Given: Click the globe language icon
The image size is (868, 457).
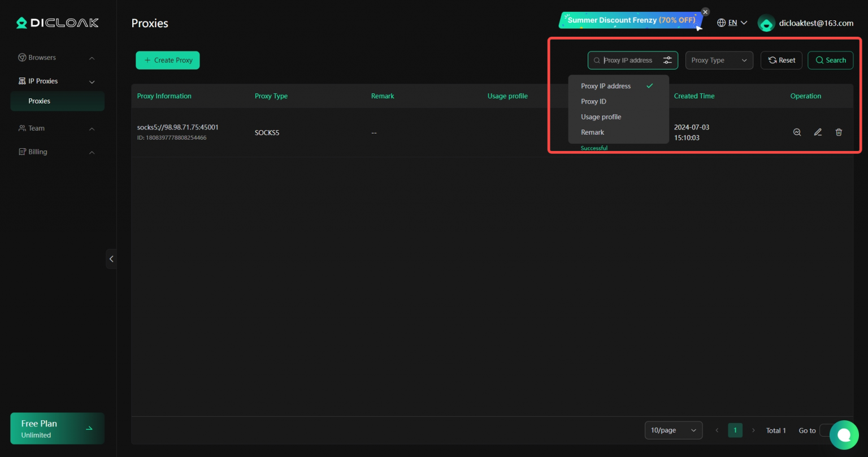Looking at the screenshot, I should (721, 22).
